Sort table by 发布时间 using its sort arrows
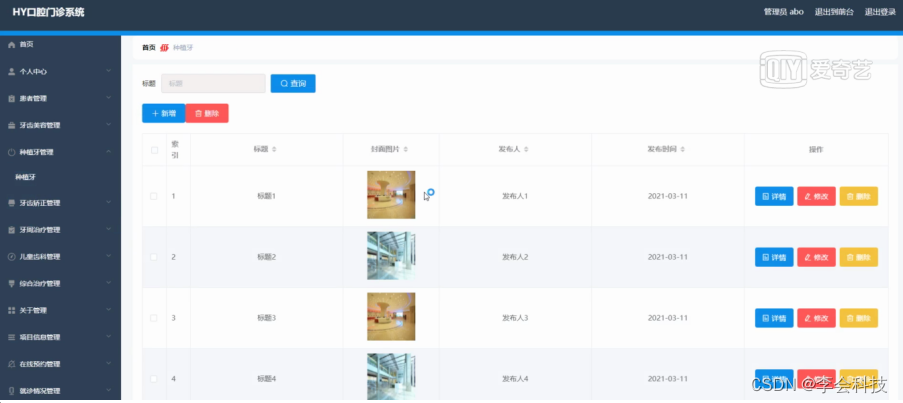 coord(682,150)
